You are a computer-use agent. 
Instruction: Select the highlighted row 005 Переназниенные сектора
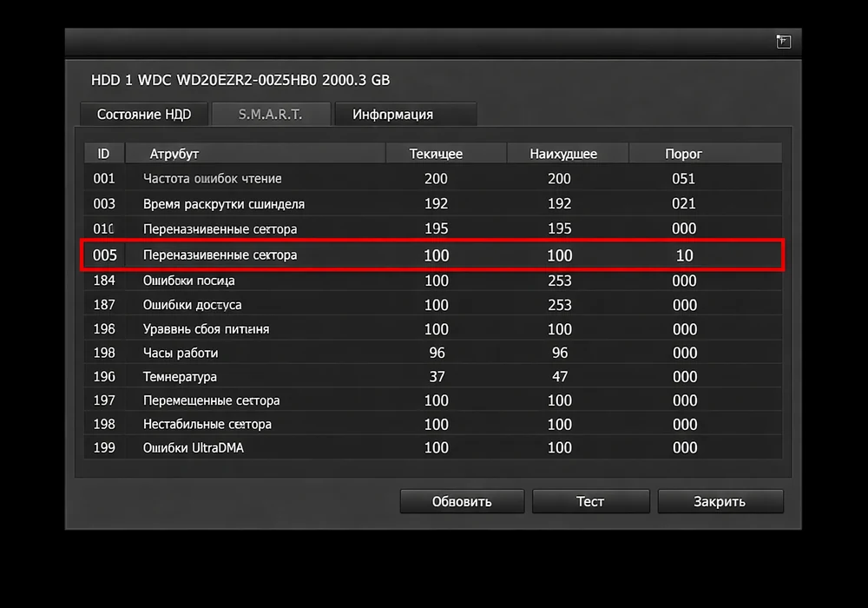[432, 254]
